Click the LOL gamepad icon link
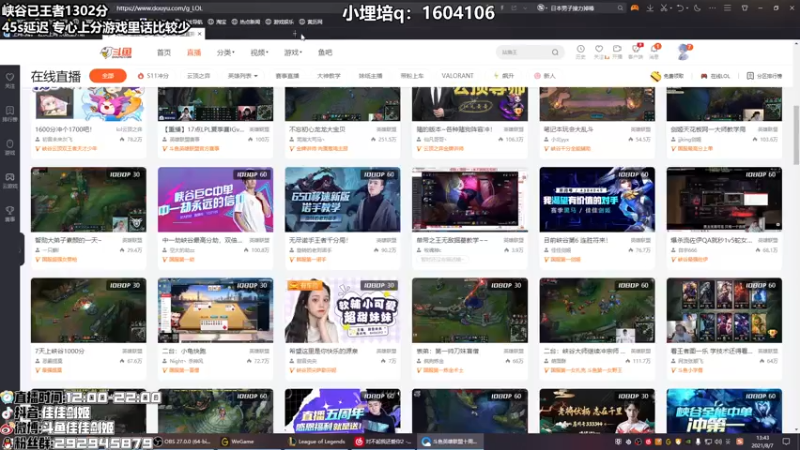The height and width of the screenshot is (450, 800). (715, 76)
